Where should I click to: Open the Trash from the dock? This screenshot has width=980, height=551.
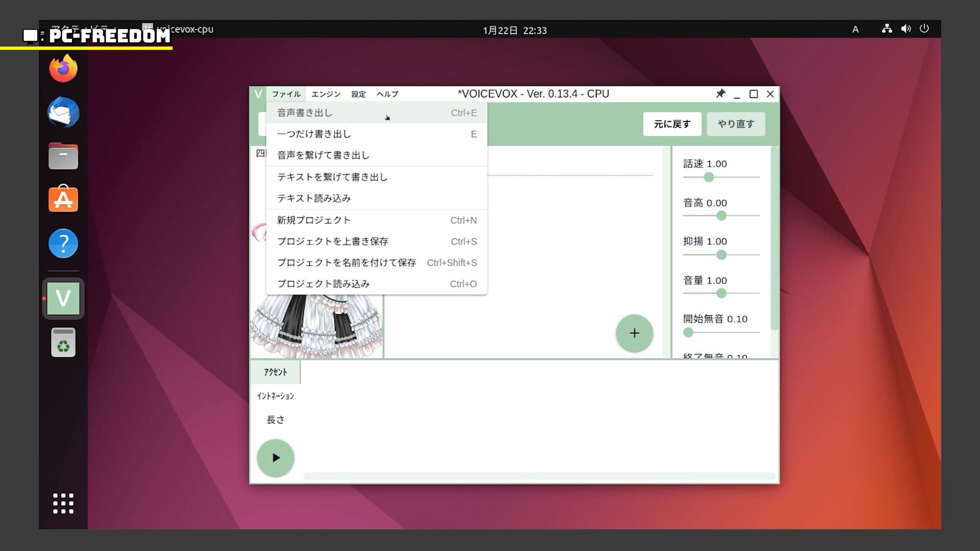tap(63, 342)
